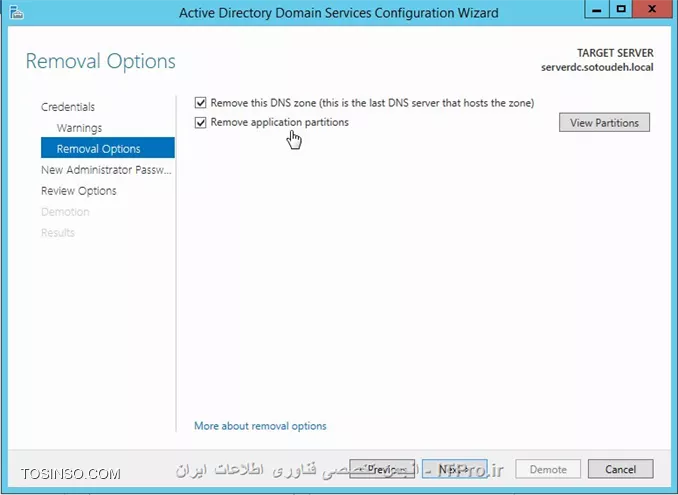Image resolution: width=678 pixels, height=495 pixels.
Task: Go back with the Previous button
Action: (382, 469)
